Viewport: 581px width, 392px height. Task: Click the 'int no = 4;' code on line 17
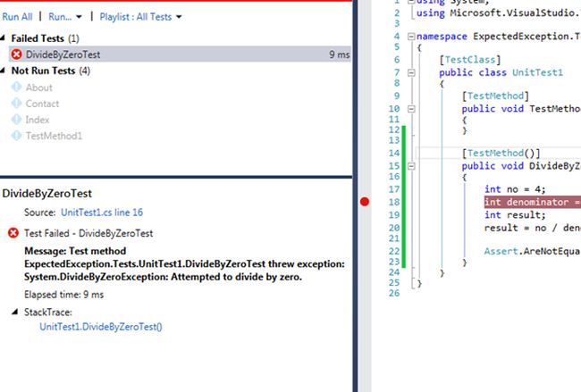[x=515, y=189]
